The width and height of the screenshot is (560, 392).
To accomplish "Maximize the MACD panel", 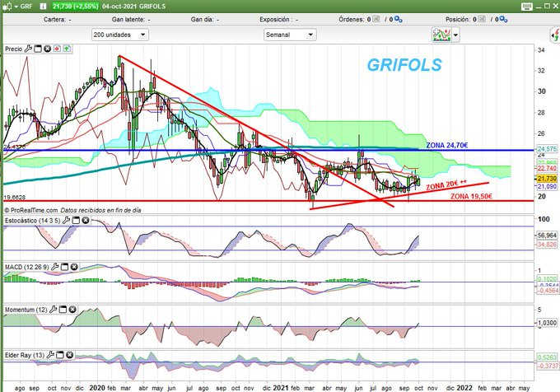I will pos(64,267).
